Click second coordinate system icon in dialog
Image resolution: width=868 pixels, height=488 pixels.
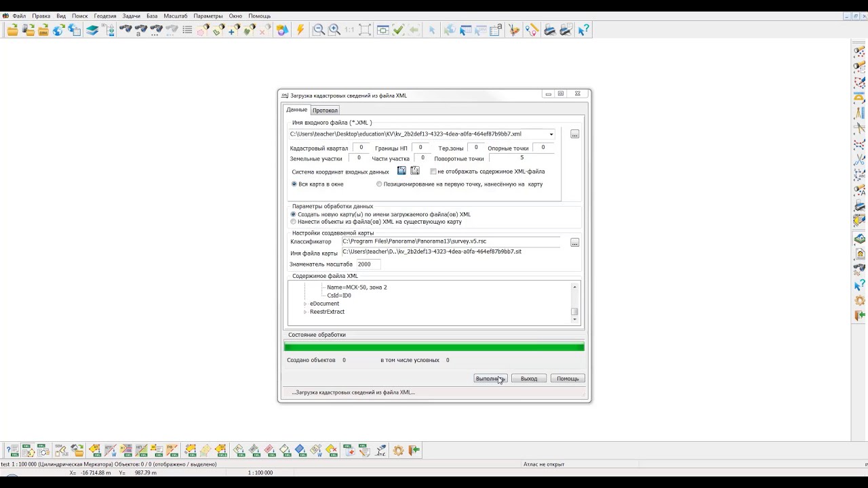click(x=415, y=171)
